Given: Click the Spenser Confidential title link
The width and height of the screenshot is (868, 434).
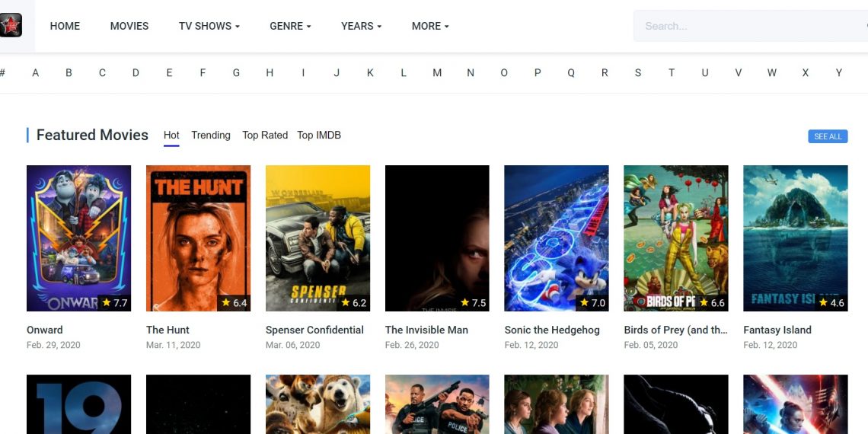Looking at the screenshot, I should 314,330.
